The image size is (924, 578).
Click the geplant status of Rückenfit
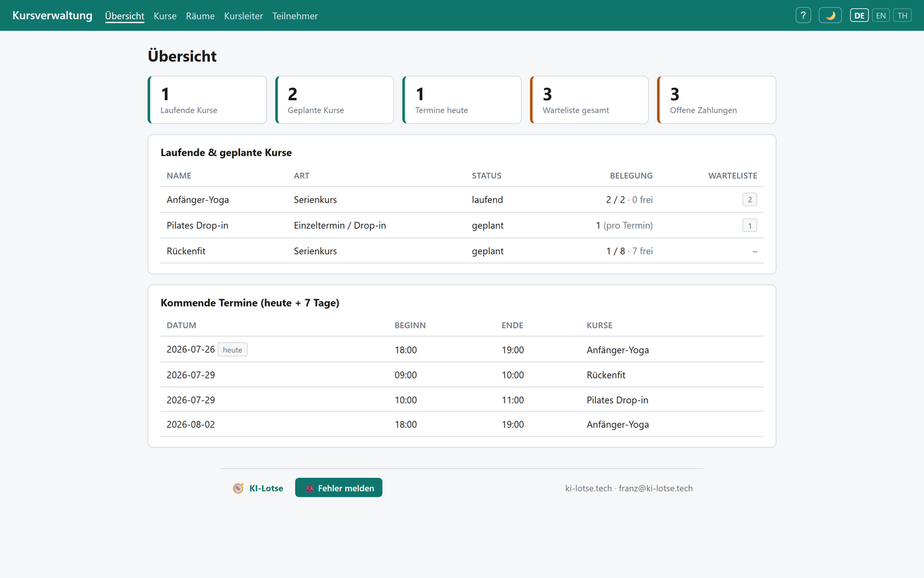click(x=488, y=251)
